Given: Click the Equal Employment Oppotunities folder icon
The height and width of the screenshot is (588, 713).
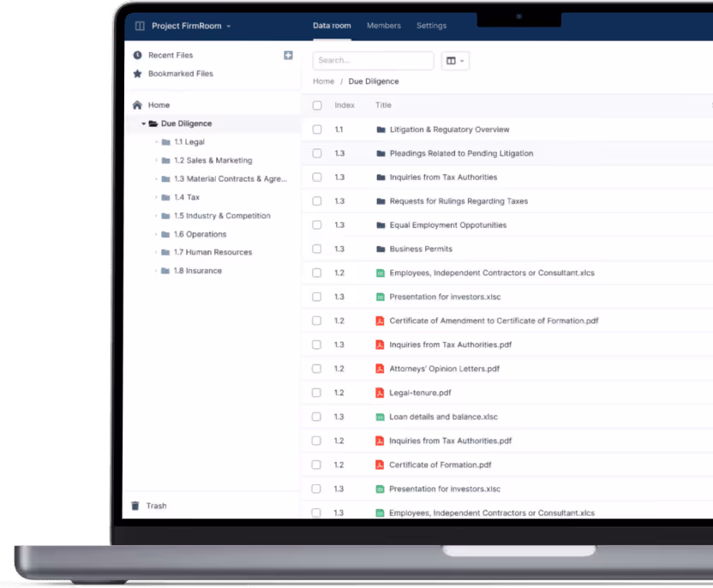Looking at the screenshot, I should (x=381, y=225).
